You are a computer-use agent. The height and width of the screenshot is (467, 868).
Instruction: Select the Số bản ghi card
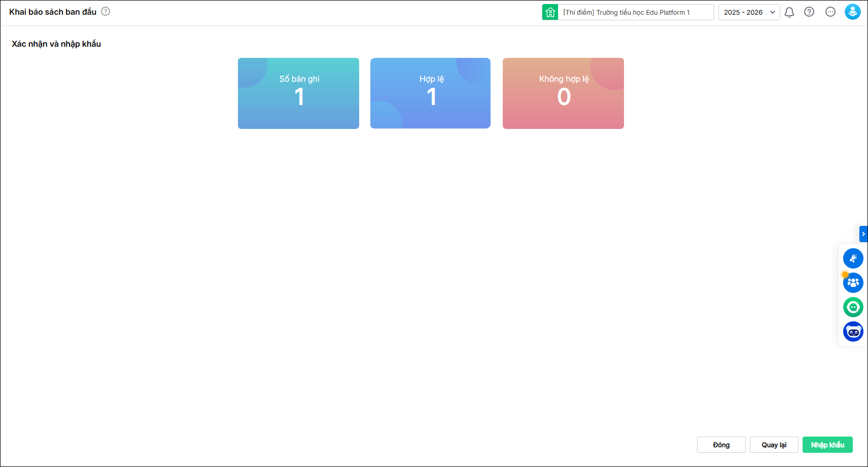[298, 93]
